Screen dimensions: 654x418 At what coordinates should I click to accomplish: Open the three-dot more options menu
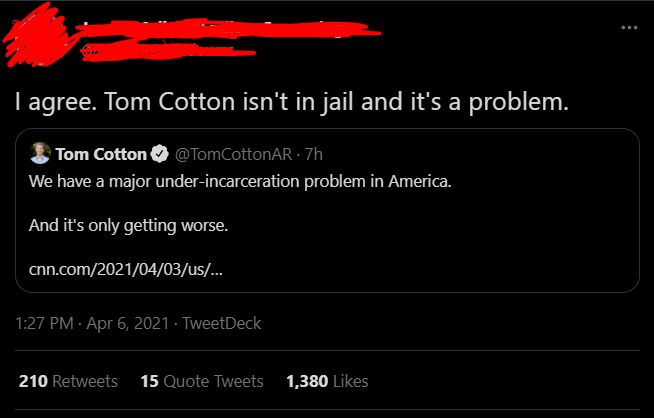[628, 27]
